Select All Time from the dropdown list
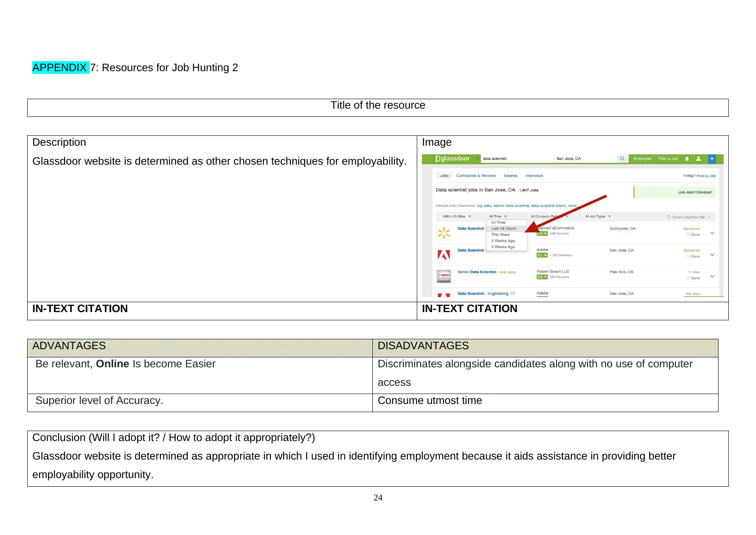 pyautogui.click(x=506, y=222)
